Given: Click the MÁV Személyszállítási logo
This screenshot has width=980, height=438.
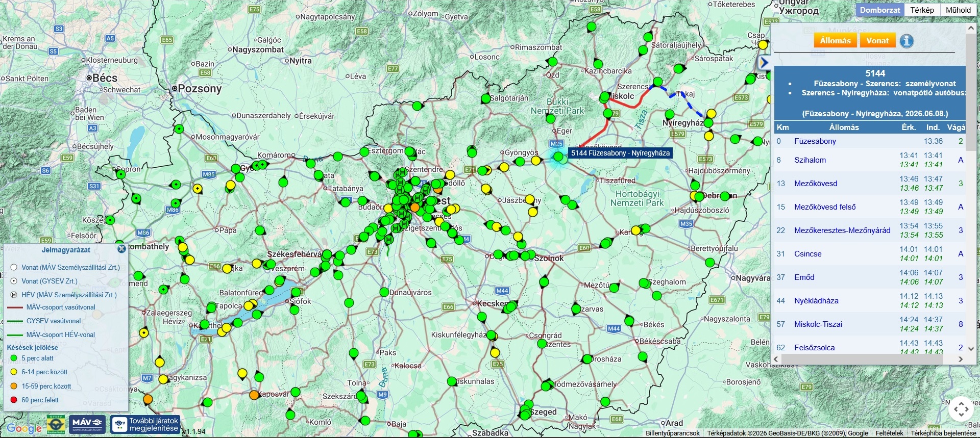Looking at the screenshot, I should coord(87,424).
